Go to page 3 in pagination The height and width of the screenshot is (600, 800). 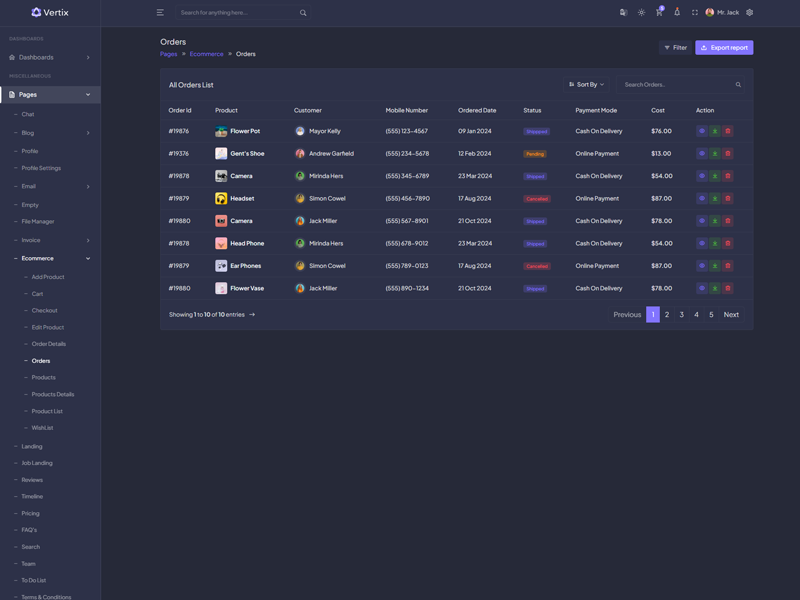pos(682,314)
